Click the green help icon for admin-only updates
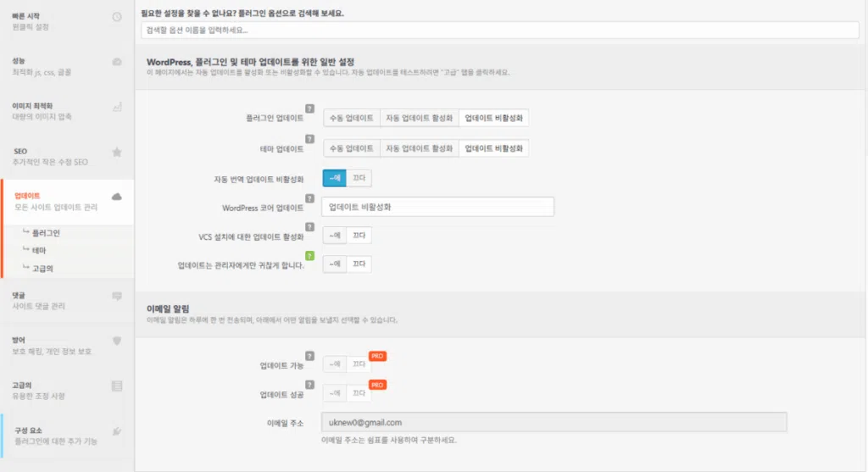Viewport: 868px width, 472px height. click(309, 256)
